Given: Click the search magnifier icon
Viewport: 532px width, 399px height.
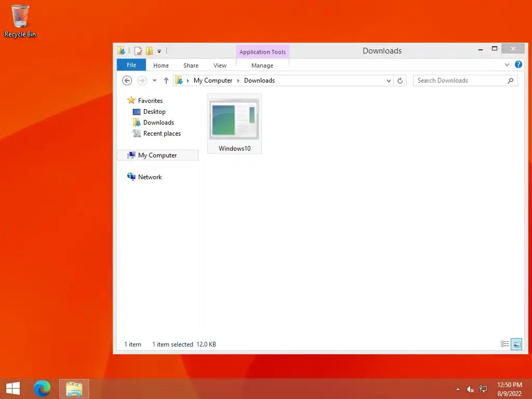Looking at the screenshot, I should (x=510, y=81).
